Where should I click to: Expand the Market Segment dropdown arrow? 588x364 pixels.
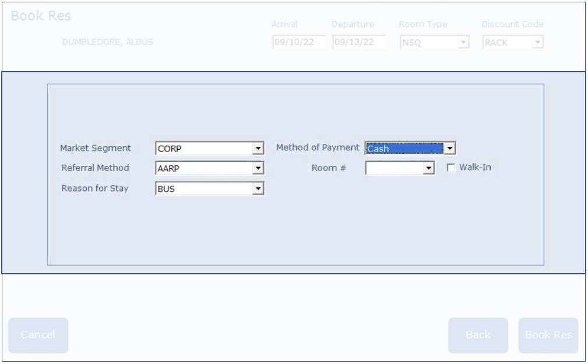pos(258,149)
